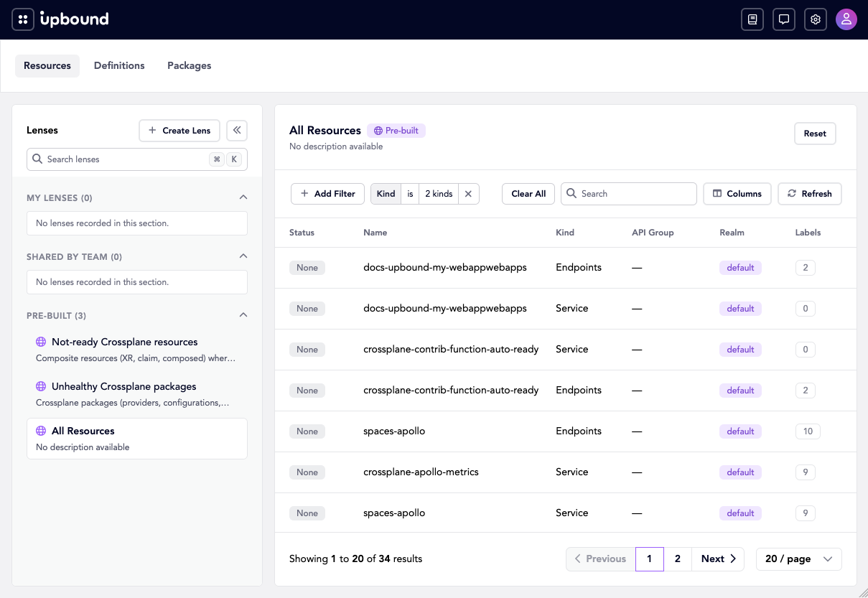Click the Reset button
Screen dimensions: 868x598
pos(815,134)
